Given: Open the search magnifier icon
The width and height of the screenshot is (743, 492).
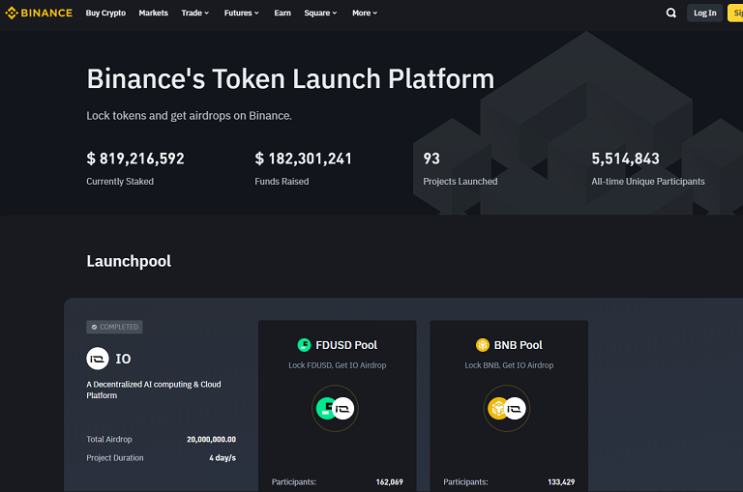Looking at the screenshot, I should coord(671,13).
